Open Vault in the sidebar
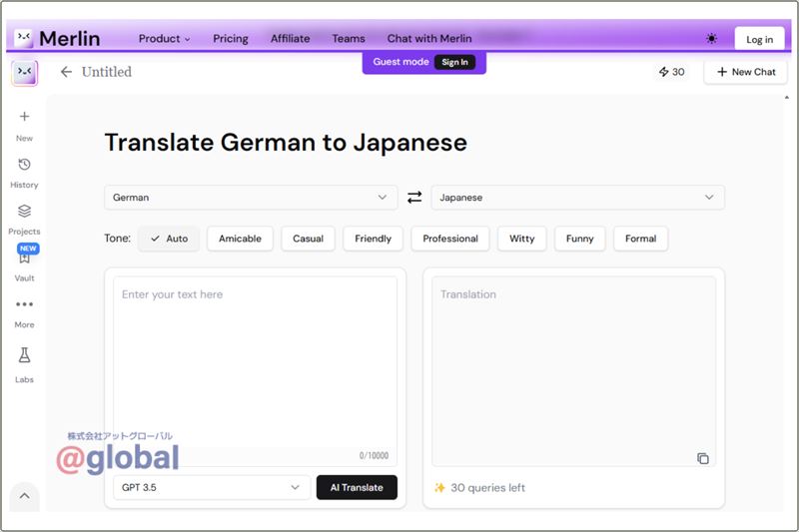 coord(24,265)
